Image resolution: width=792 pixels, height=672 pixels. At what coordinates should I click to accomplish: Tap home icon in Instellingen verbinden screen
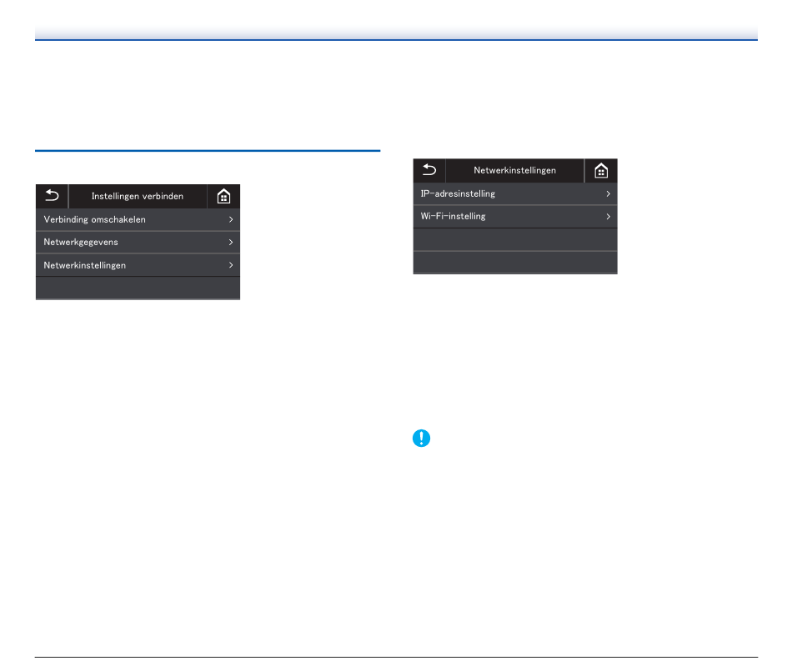point(223,196)
